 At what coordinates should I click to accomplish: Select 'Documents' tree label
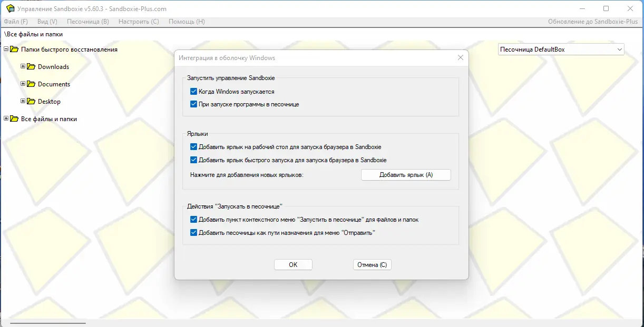54,84
